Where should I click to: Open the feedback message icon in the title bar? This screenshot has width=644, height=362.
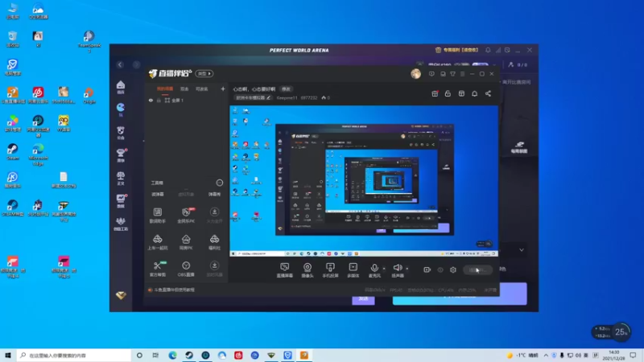pyautogui.click(x=431, y=74)
